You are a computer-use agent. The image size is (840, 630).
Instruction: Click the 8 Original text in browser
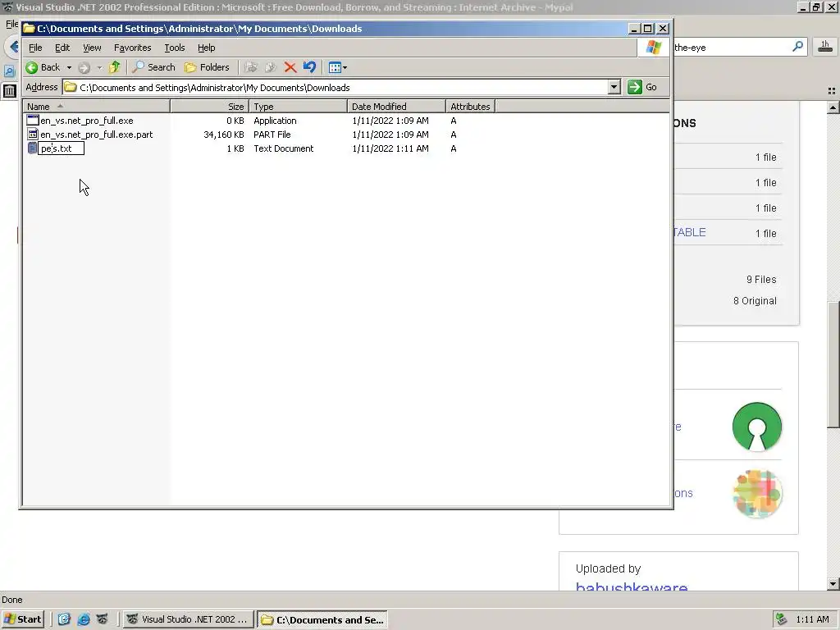click(x=755, y=300)
